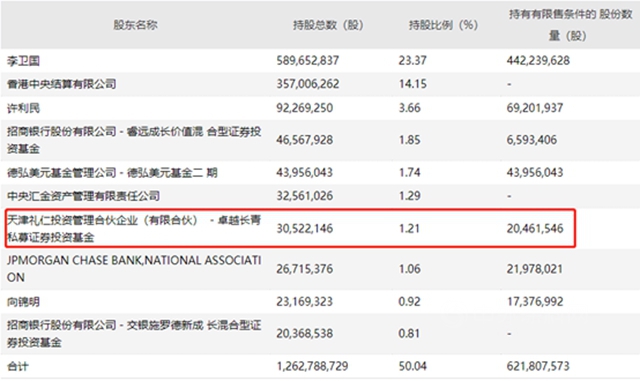Select the percentage 14.15
640x381 pixels.
[x=413, y=84]
